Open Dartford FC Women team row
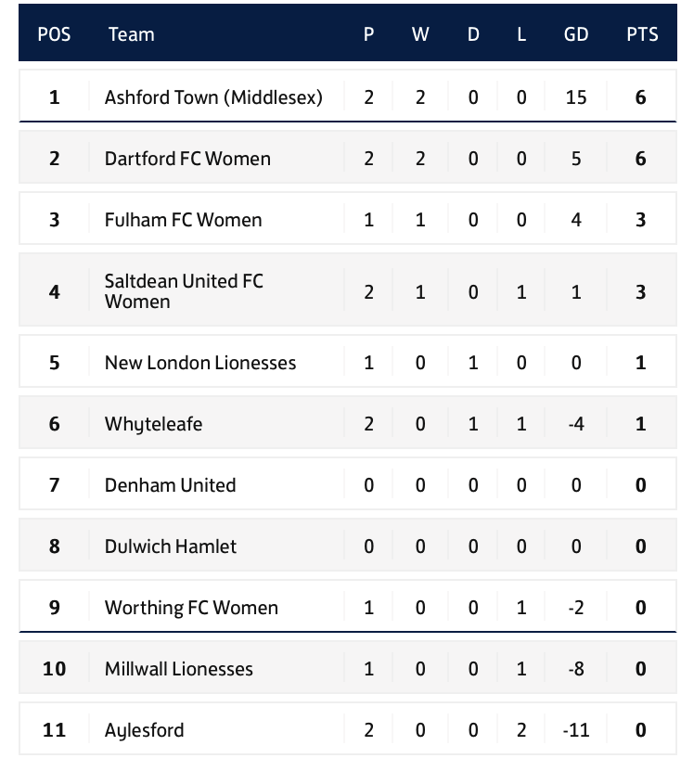The height and width of the screenshot is (784, 681). (187, 159)
